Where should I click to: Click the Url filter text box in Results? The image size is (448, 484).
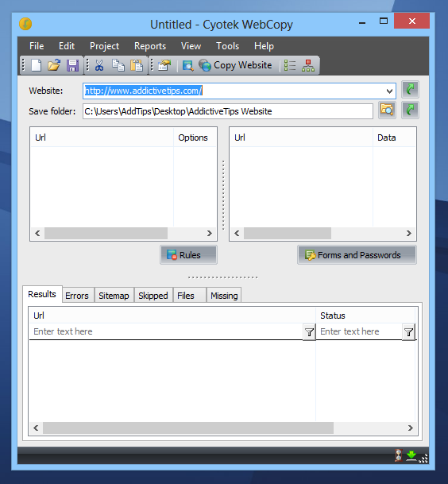(166, 331)
